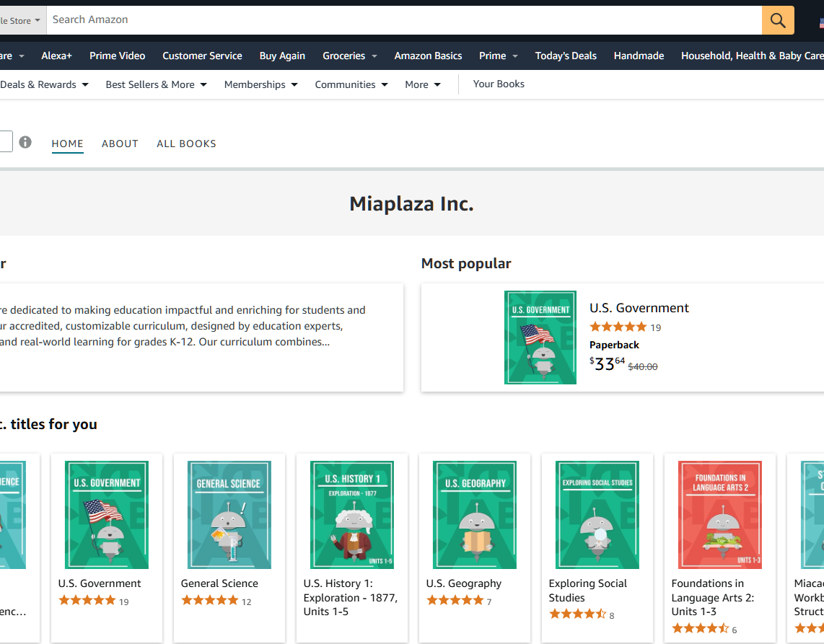Image resolution: width=824 pixels, height=644 pixels.
Task: Go to the Handmade section
Action: tap(639, 56)
